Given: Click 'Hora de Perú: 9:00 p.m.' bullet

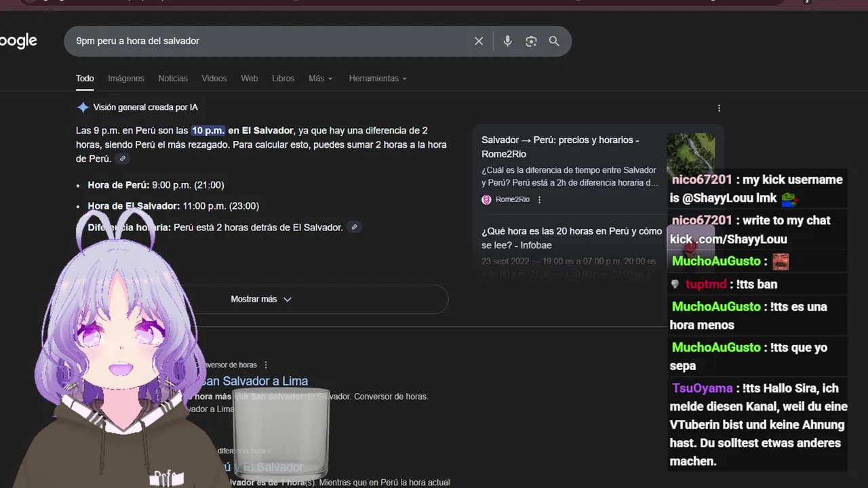Looking at the screenshot, I should [156, 185].
